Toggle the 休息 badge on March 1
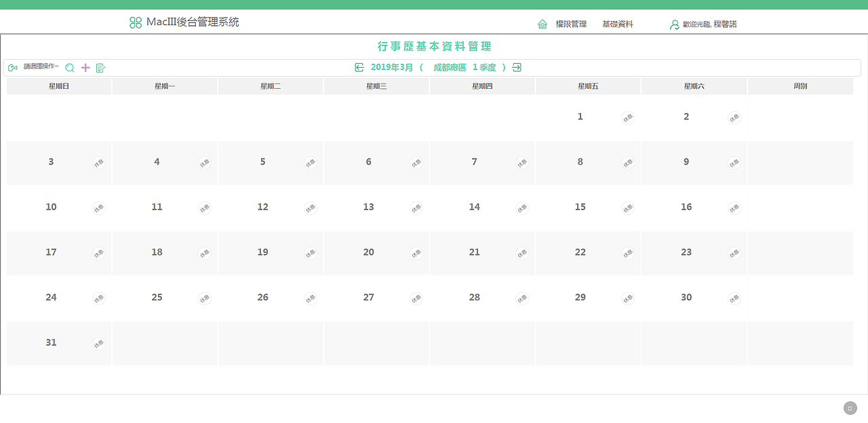 [x=628, y=117]
